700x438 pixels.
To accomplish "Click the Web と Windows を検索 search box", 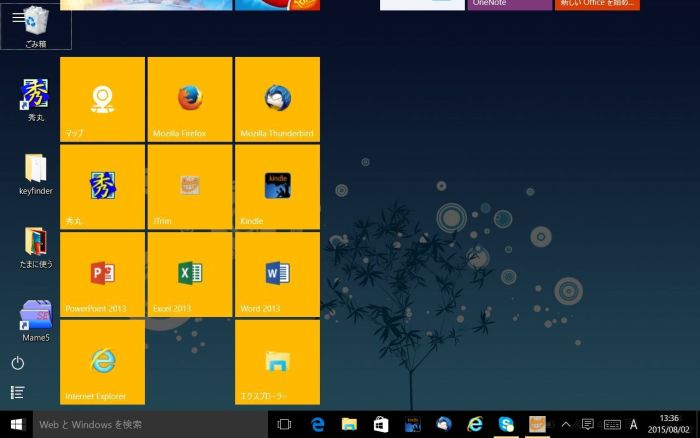I will 150,425.
